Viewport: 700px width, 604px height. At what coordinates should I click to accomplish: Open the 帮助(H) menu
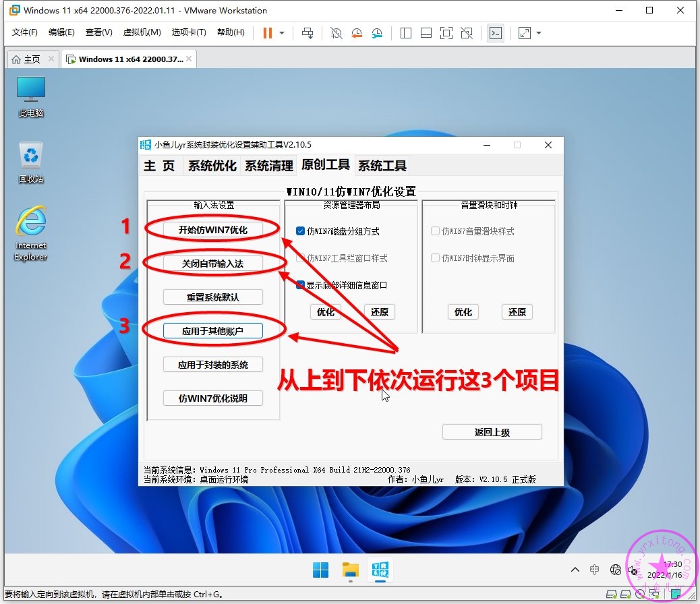coord(231,32)
